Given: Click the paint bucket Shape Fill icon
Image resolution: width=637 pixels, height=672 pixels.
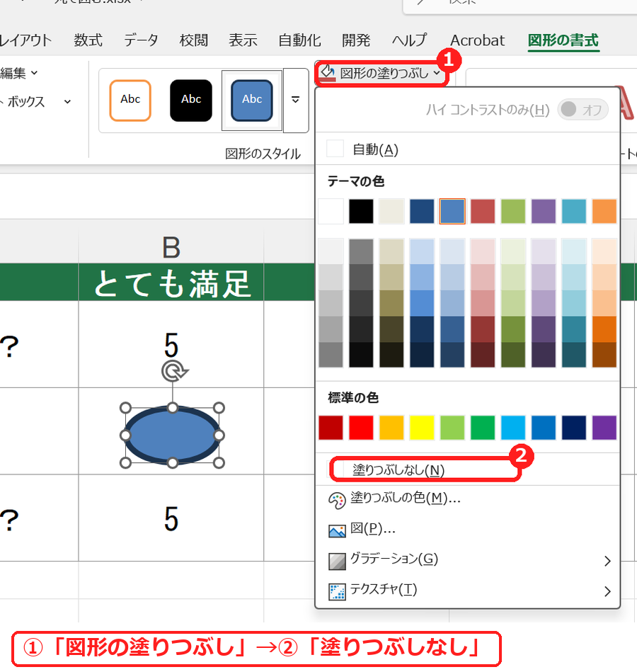Looking at the screenshot, I should [328, 73].
